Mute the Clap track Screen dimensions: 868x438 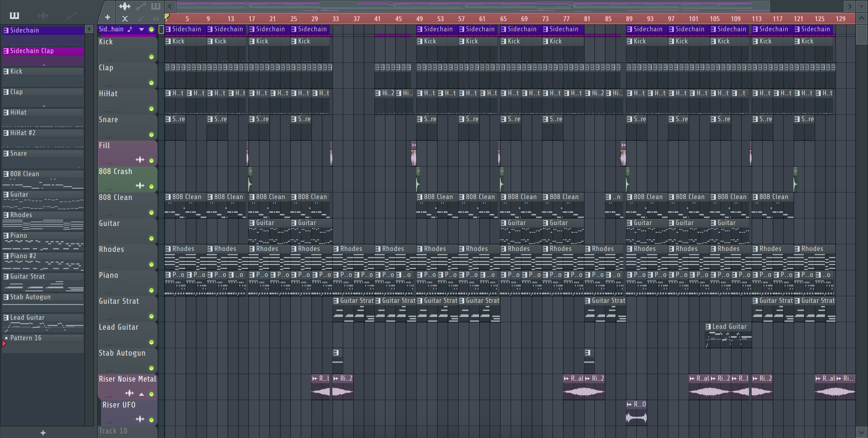click(x=151, y=83)
